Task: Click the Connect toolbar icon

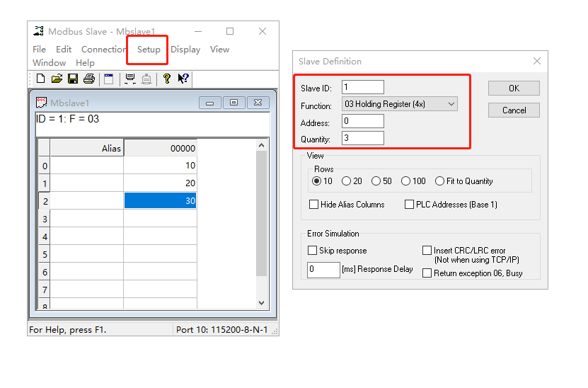Action: pyautogui.click(x=130, y=79)
